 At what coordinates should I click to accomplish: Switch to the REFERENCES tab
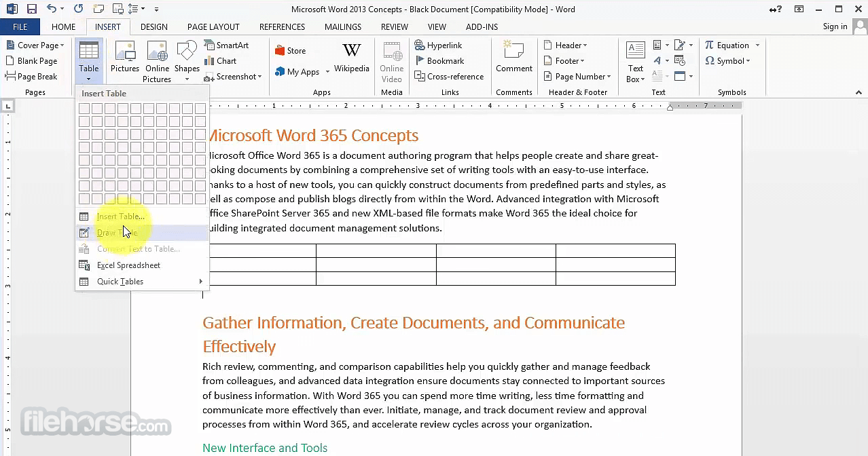[x=282, y=27]
